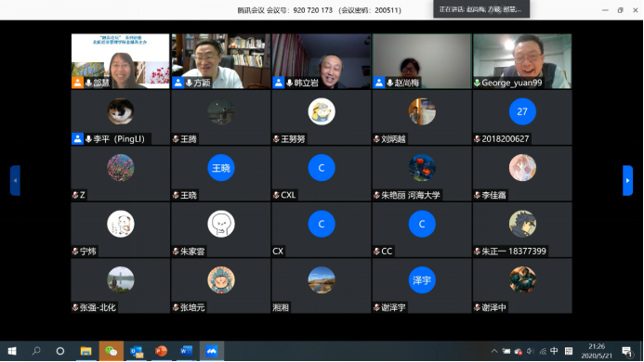Screen dimensions: 644x362
Task: Click the currently speaking indicator banner
Action: [481, 9]
